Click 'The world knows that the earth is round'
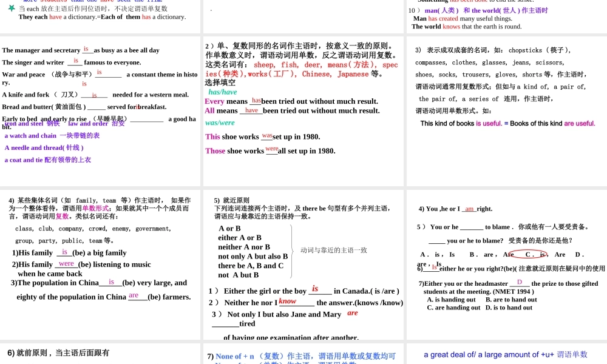Image resolution: width=607 pixels, height=364 pixels. 466,27
